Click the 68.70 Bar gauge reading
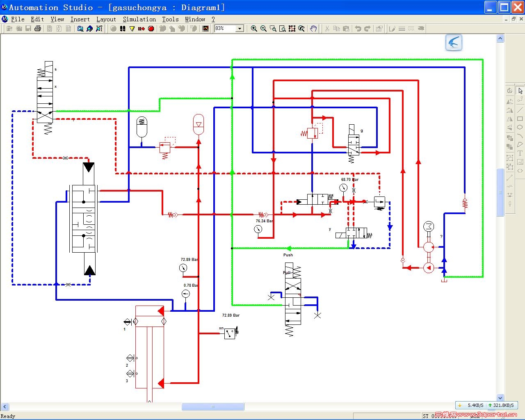This screenshot has width=525, height=420. [350, 180]
